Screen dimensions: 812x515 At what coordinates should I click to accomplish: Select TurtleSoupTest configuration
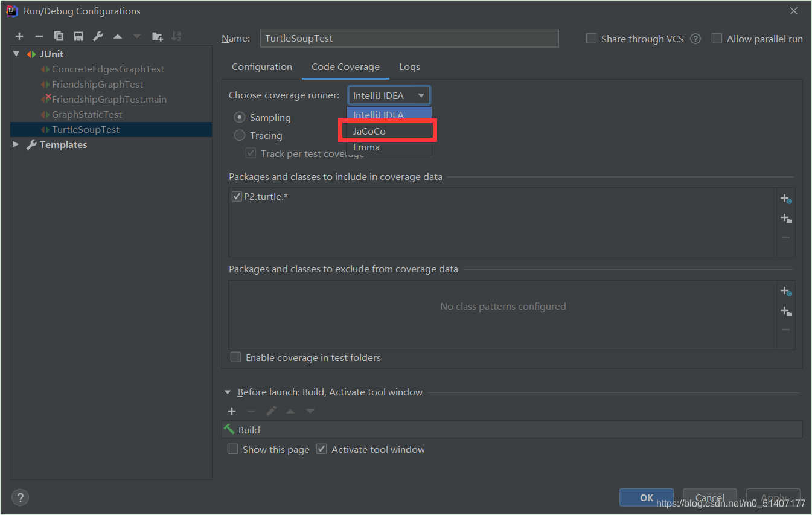click(x=111, y=129)
